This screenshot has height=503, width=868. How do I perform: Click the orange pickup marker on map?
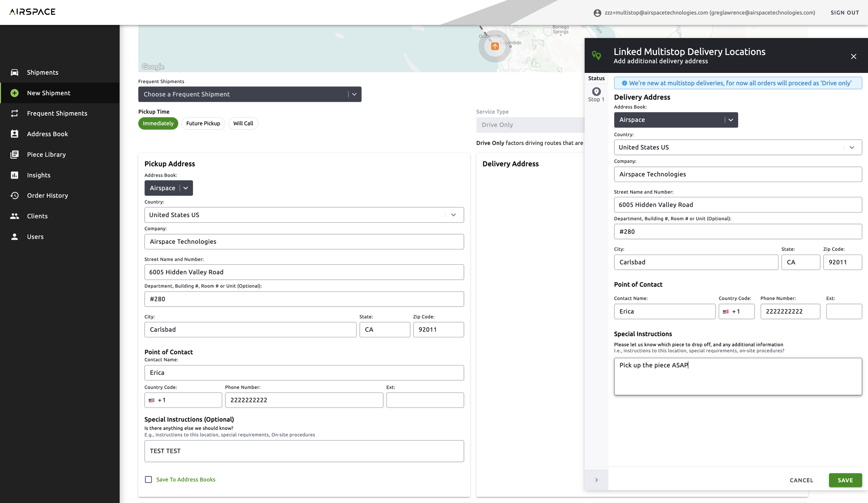(495, 46)
